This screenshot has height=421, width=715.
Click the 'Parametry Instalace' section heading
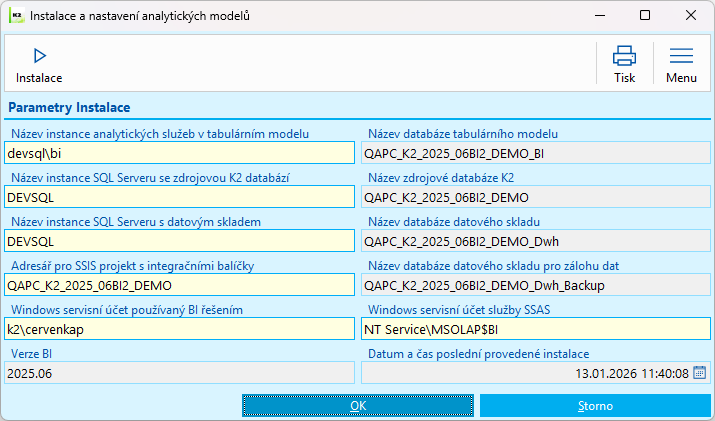click(x=69, y=108)
